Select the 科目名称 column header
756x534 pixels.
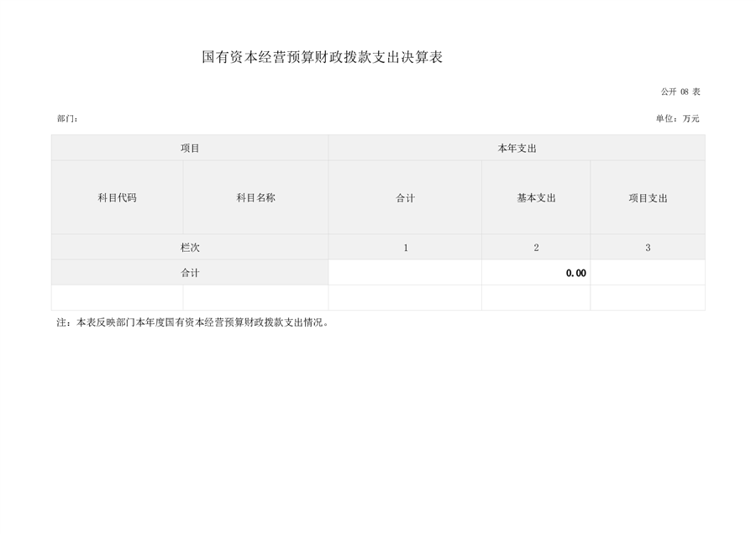pyautogui.click(x=255, y=197)
